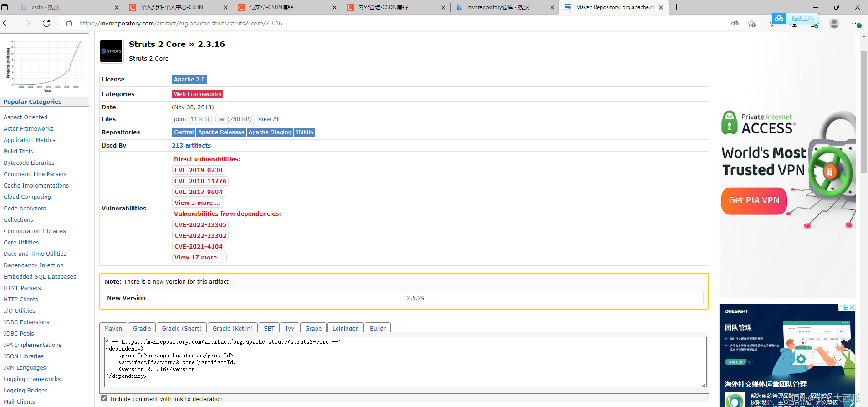Select the Gradle dependency tab

tap(142, 328)
